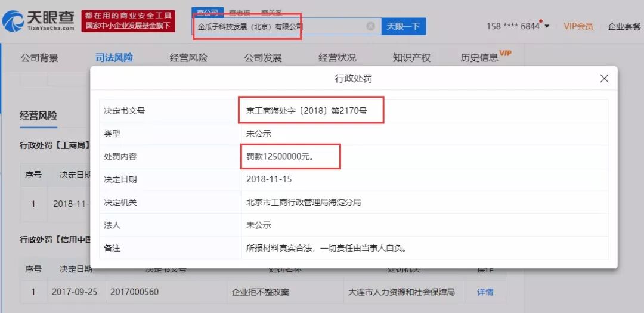Click the 处罚内容 label in dialog
The height and width of the screenshot is (313, 644).
[x=120, y=156]
